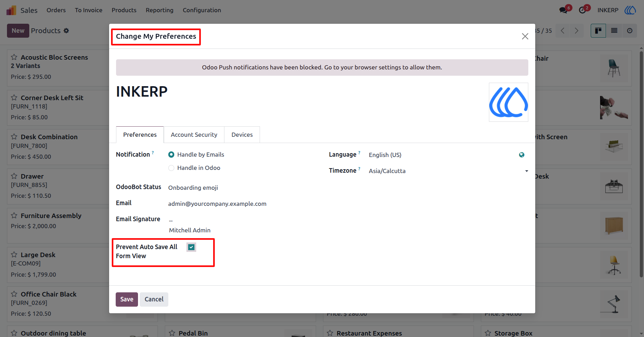Click the page scrollbar on right edge
644x337 pixels.
(641, 164)
